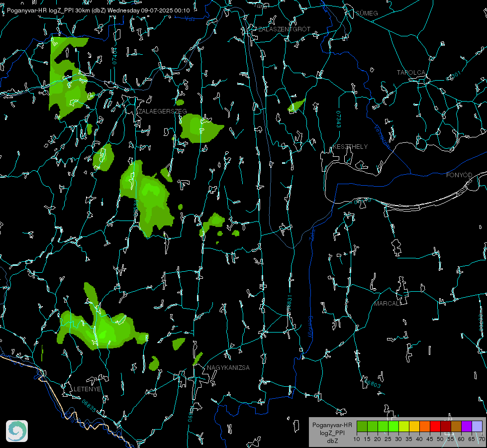Click the ZALASZENTGRÓT city label
The width and height of the screenshot is (487, 448).
[x=284, y=29]
